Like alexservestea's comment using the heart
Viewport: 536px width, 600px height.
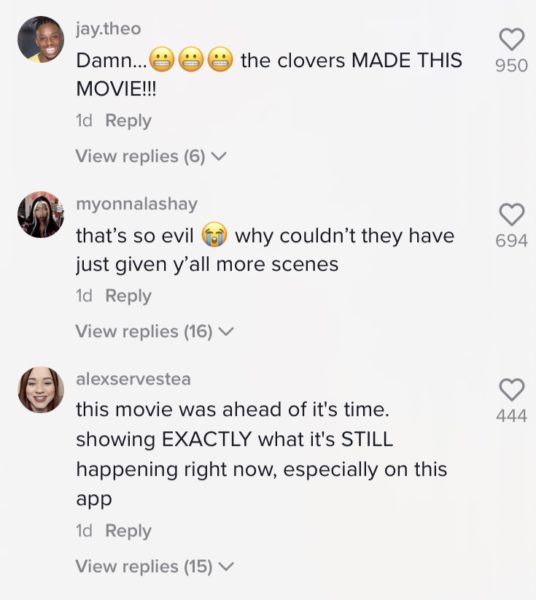pyautogui.click(x=512, y=390)
